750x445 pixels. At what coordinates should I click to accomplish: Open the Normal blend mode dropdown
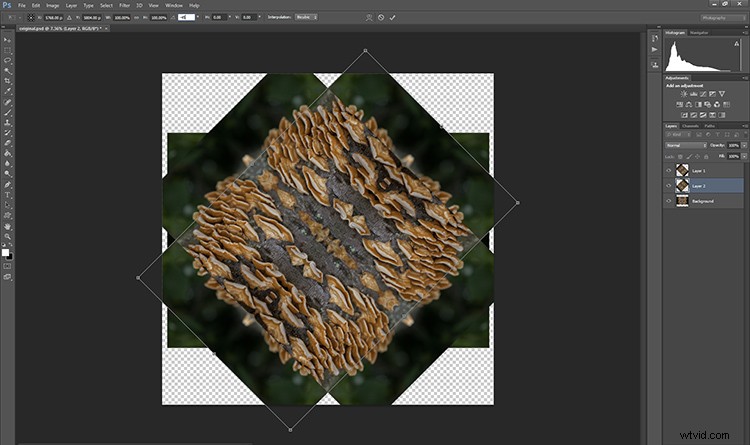(686, 145)
